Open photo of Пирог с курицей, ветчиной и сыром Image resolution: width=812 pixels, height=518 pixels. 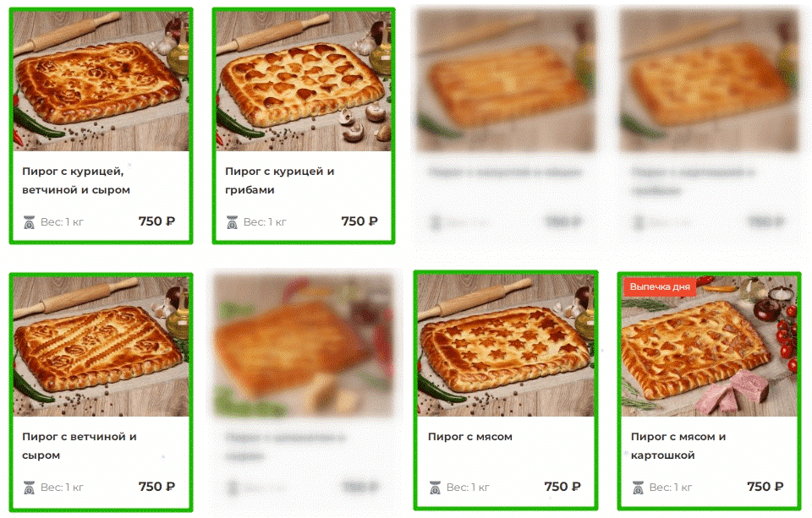(101, 81)
